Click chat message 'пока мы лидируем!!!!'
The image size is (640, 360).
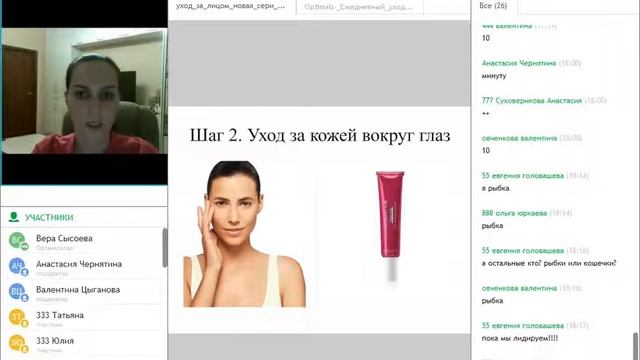(520, 338)
